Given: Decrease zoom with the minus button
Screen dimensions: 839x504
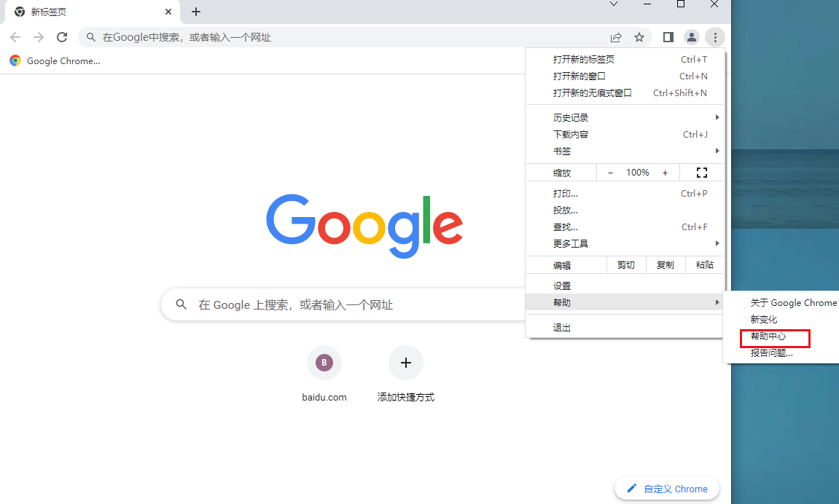Looking at the screenshot, I should (611, 173).
